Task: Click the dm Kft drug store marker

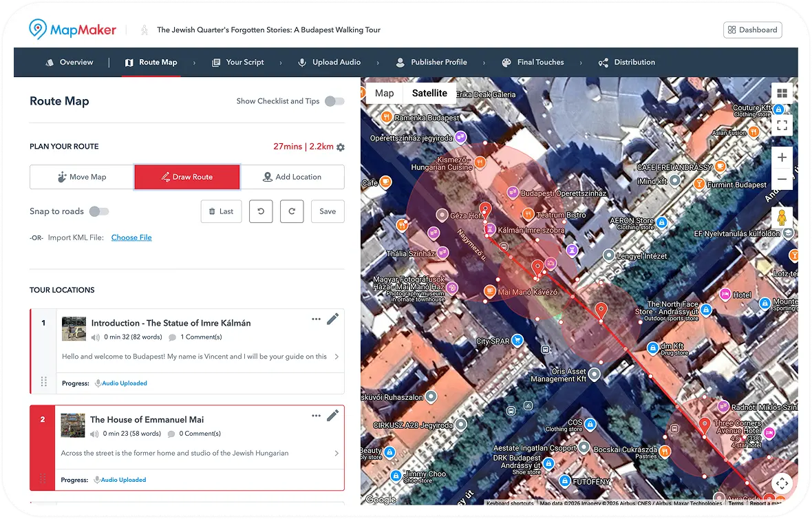Action: 653,348
